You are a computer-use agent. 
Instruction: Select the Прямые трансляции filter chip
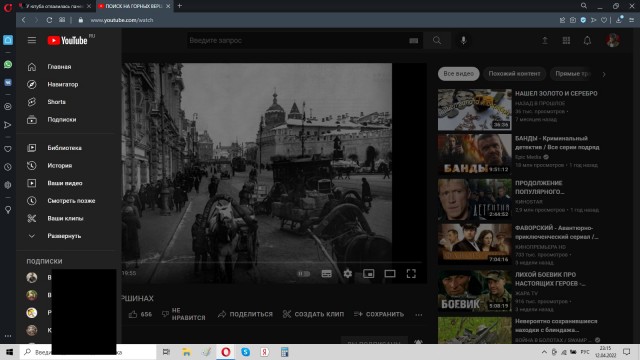(571, 74)
